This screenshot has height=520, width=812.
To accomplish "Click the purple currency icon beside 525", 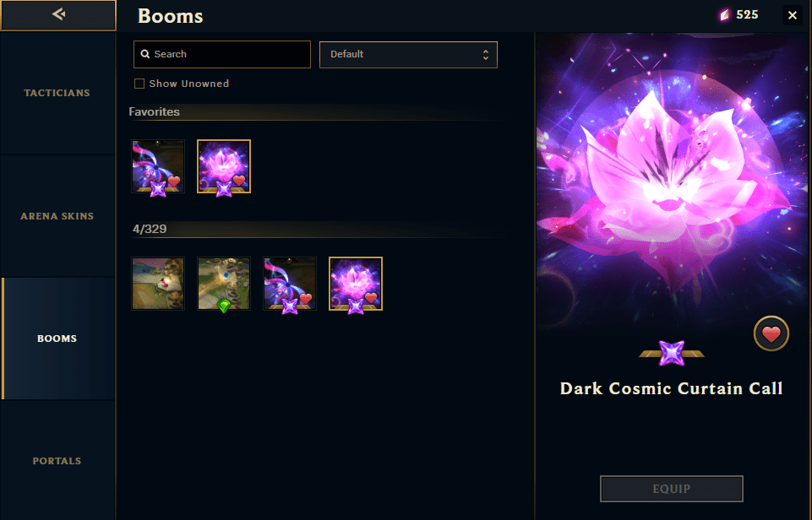I will 724,15.
